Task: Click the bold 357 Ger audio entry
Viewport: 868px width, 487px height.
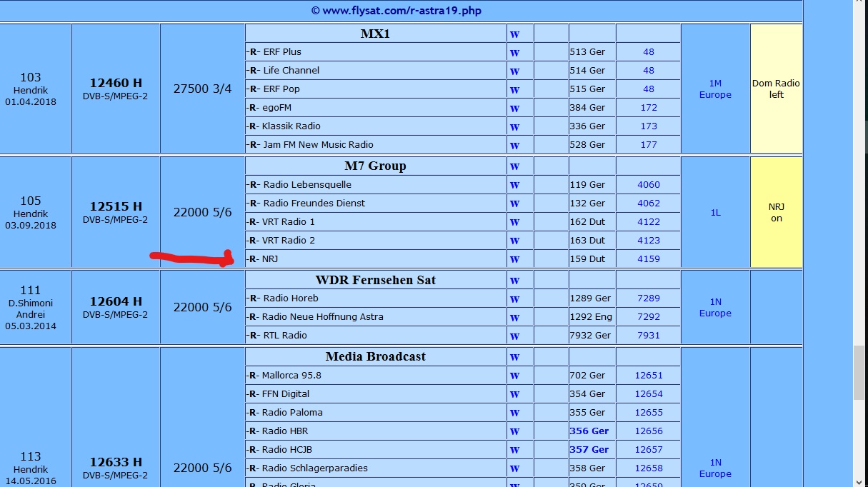Action: point(589,450)
